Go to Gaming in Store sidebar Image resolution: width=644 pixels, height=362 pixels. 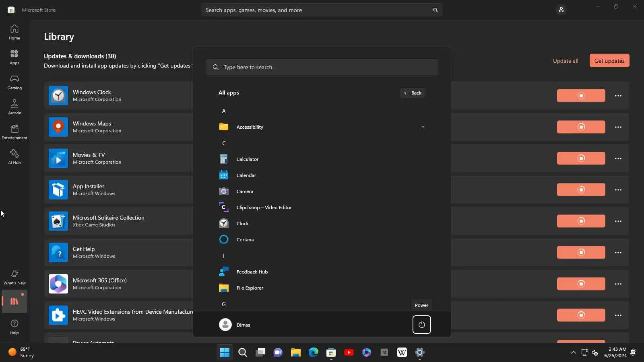[14, 82]
